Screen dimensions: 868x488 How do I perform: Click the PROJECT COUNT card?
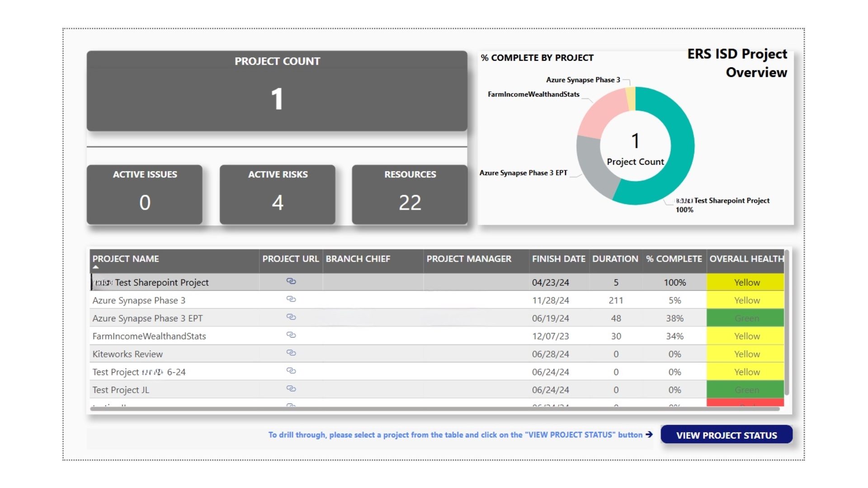[277, 90]
